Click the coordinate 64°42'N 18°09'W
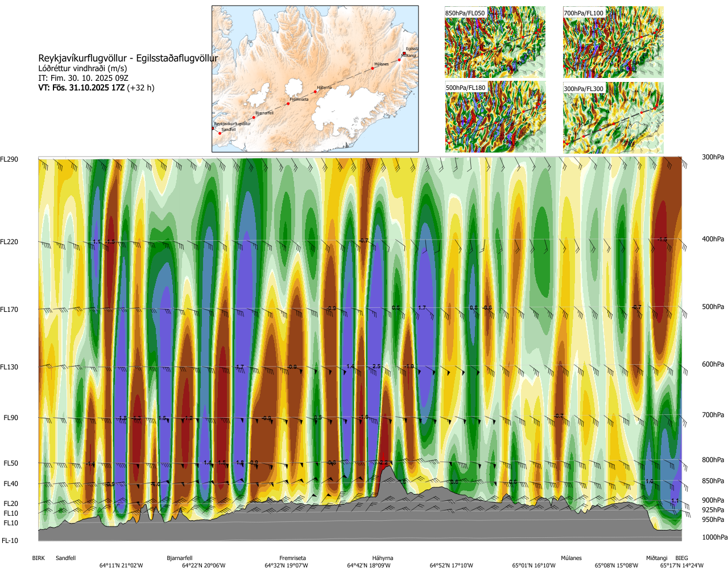 [369, 566]
